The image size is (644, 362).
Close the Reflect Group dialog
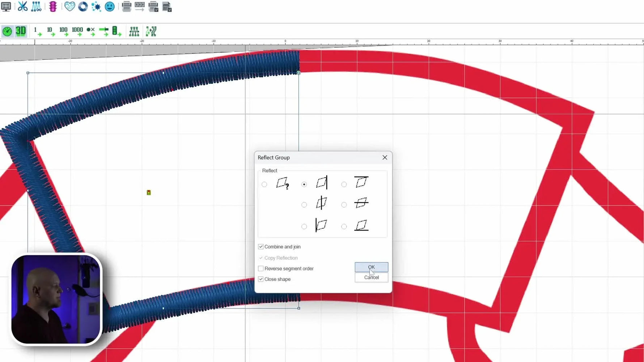pos(385,157)
